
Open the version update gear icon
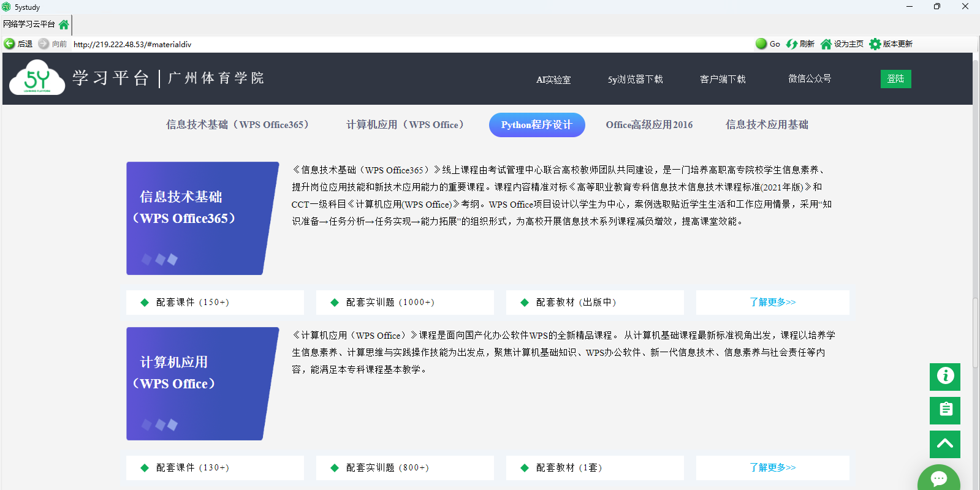click(875, 44)
